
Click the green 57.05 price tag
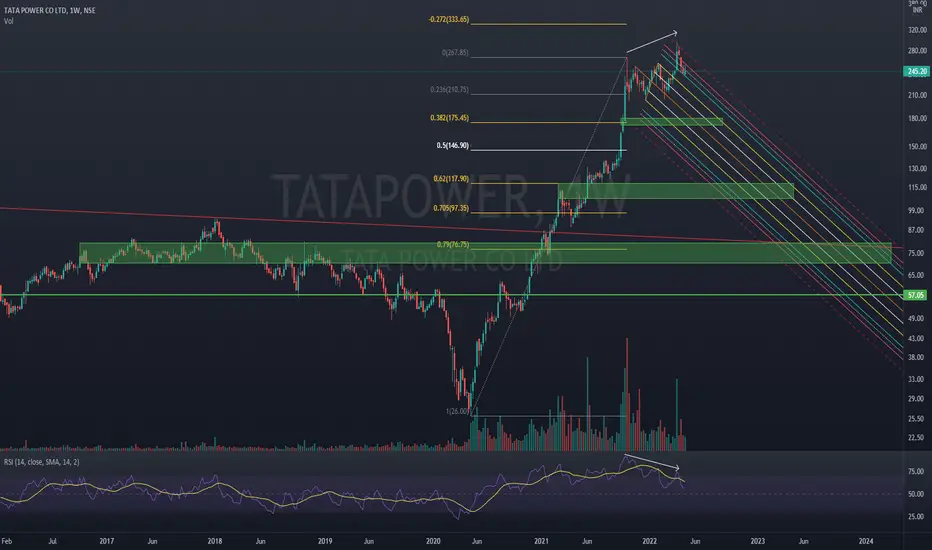(x=915, y=295)
